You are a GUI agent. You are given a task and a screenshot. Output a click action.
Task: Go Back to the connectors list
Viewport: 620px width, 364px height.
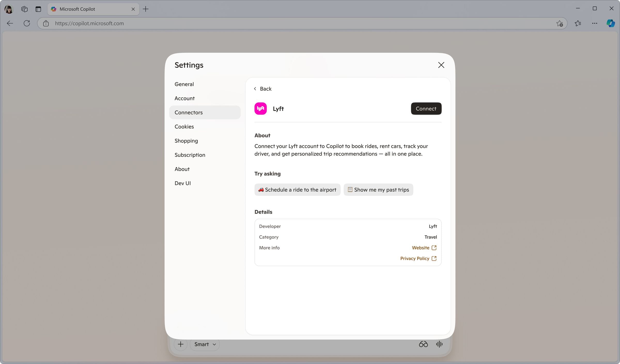(262, 89)
